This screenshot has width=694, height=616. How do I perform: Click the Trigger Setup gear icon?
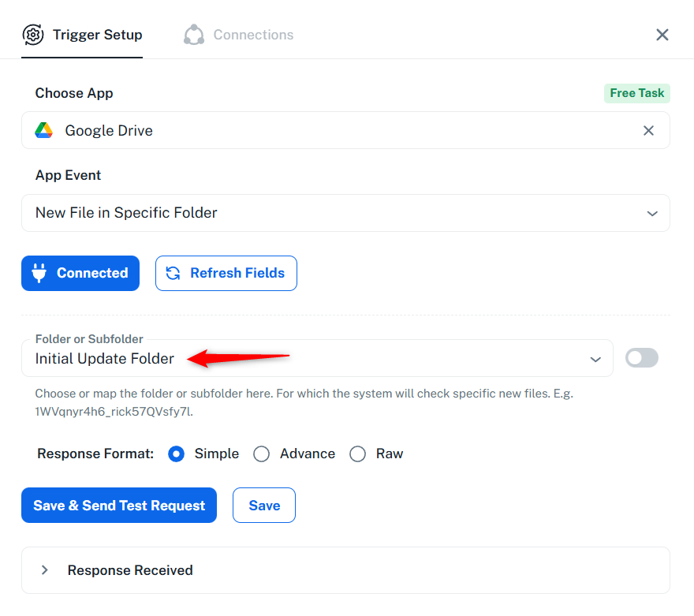point(33,35)
